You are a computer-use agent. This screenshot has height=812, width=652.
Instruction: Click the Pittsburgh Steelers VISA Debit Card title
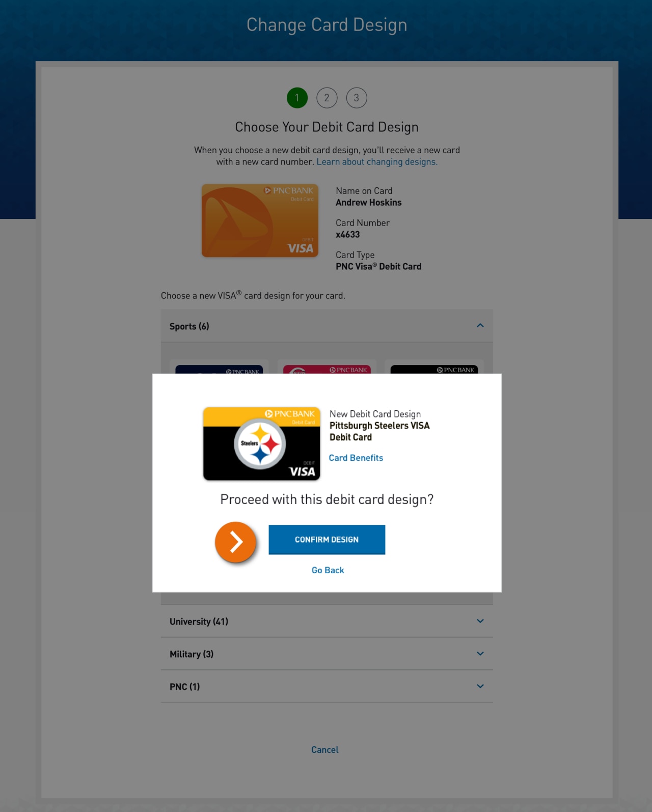379,431
